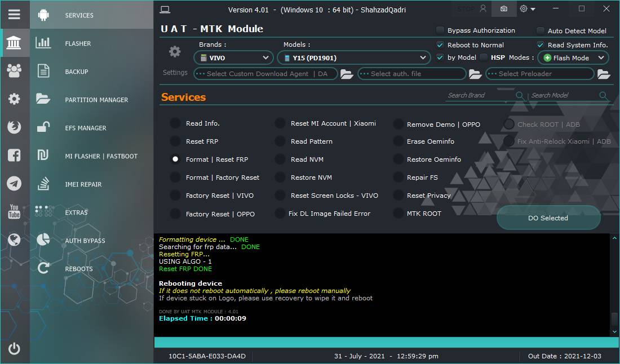Expand the Flash Mode dropdown
620x364 pixels.
(x=573, y=57)
